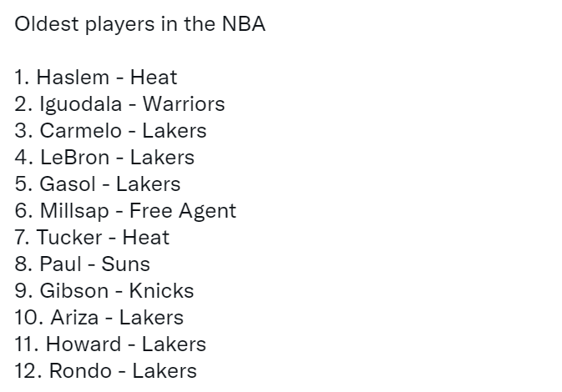The height and width of the screenshot is (392, 562).
Task: Select the Howard - Lakers line
Action: click(110, 344)
